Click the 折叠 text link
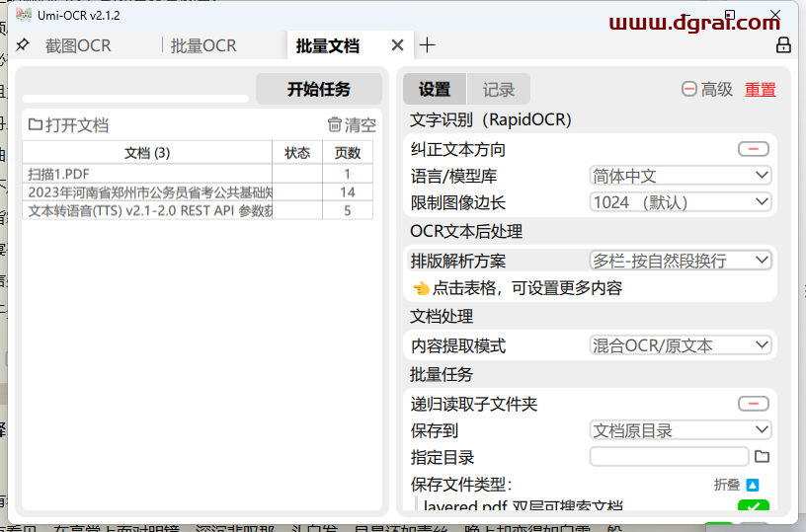Screen dimensions: 806x532 pos(727,485)
